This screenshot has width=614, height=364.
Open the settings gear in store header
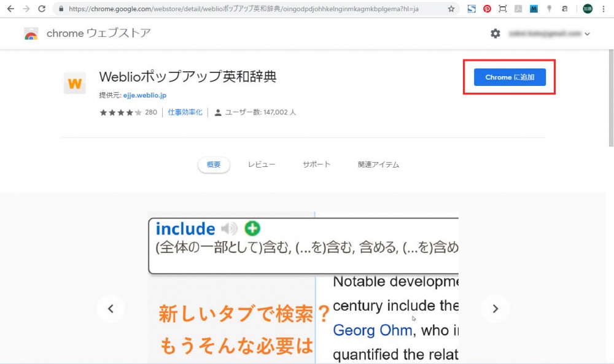(x=495, y=34)
